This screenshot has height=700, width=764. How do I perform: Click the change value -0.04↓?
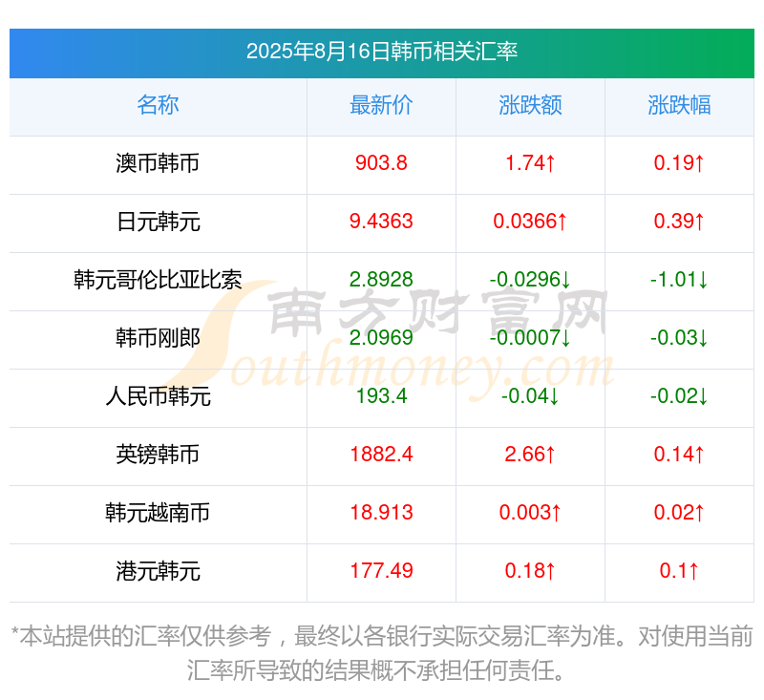[530, 396]
